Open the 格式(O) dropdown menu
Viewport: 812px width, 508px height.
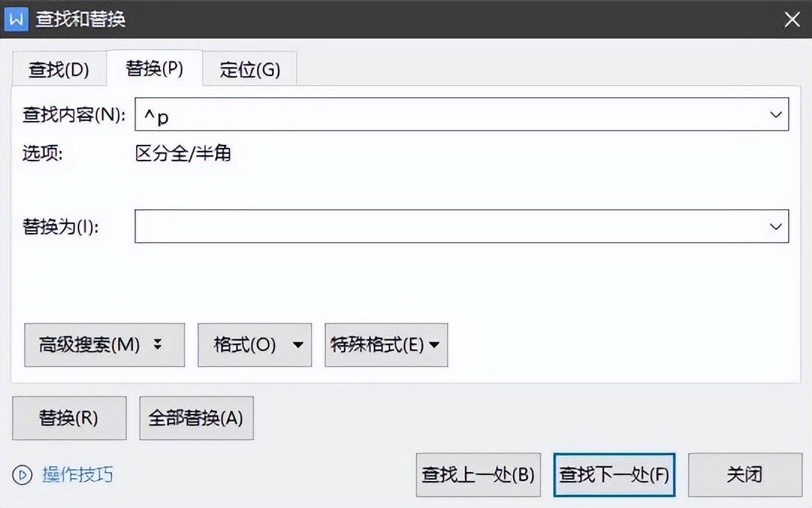(x=254, y=344)
